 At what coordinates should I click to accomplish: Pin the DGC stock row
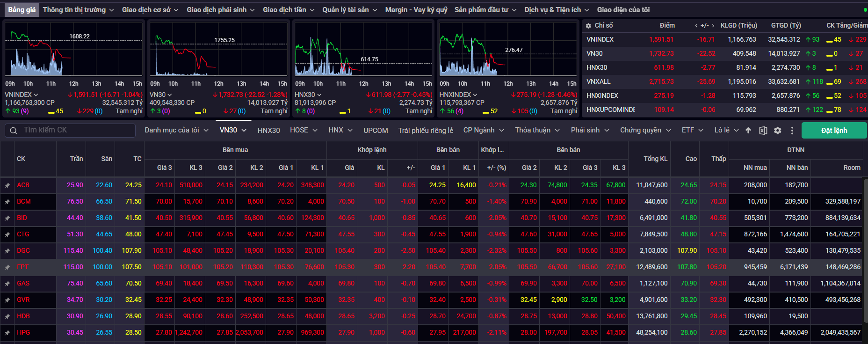7,251
